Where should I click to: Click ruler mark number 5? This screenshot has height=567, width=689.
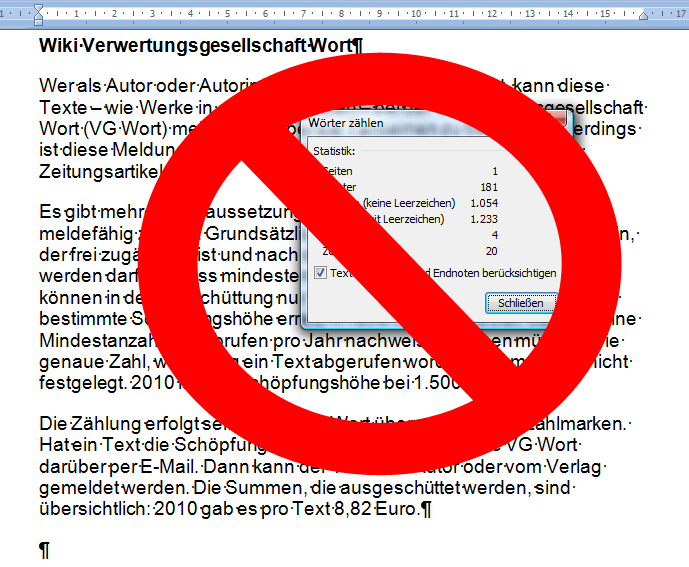(228, 14)
